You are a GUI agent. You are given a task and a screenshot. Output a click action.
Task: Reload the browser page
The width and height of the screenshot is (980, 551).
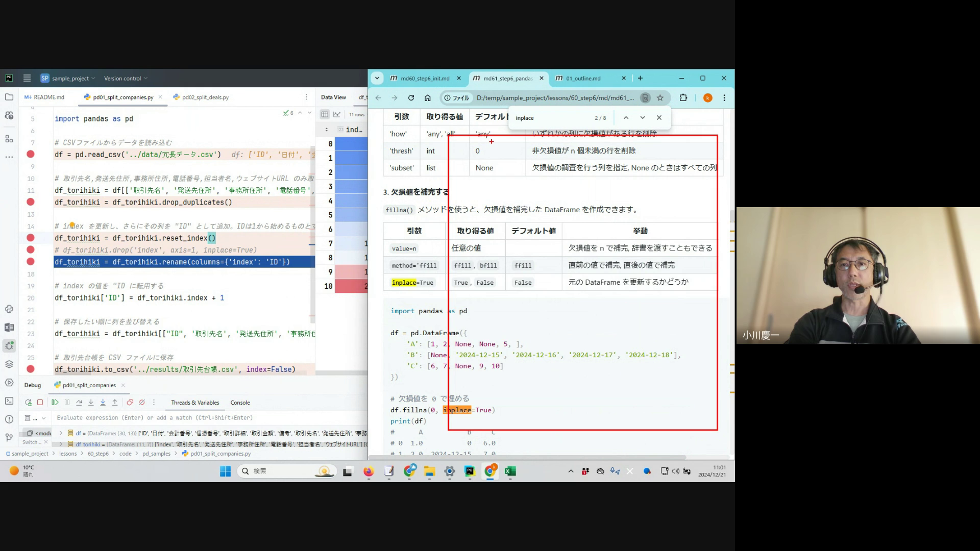click(x=411, y=98)
